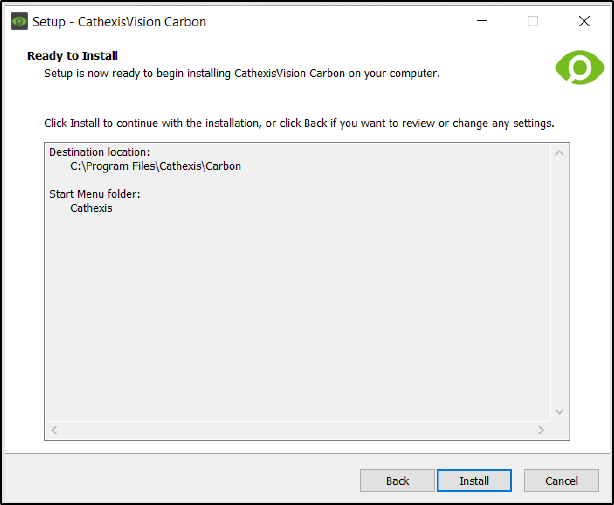Click the destination path C:\Program Files\Cathexis\Carbon
This screenshot has width=614, height=505.
click(x=155, y=166)
